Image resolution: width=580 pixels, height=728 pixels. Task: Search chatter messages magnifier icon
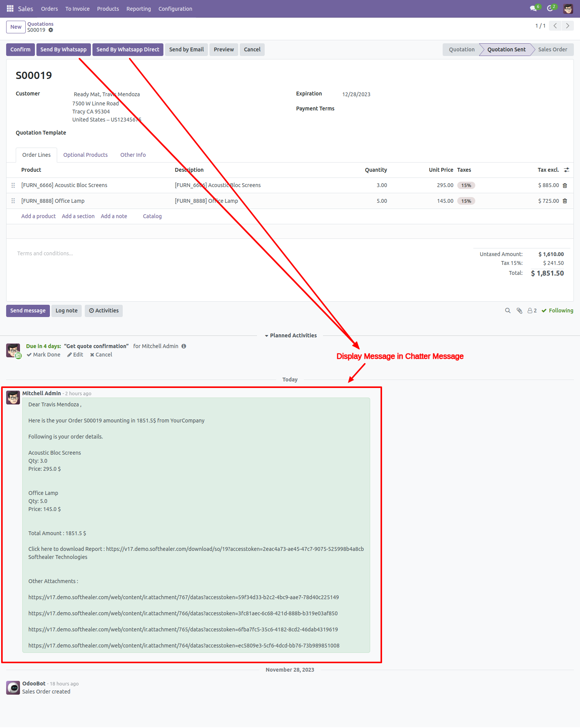pos(507,311)
